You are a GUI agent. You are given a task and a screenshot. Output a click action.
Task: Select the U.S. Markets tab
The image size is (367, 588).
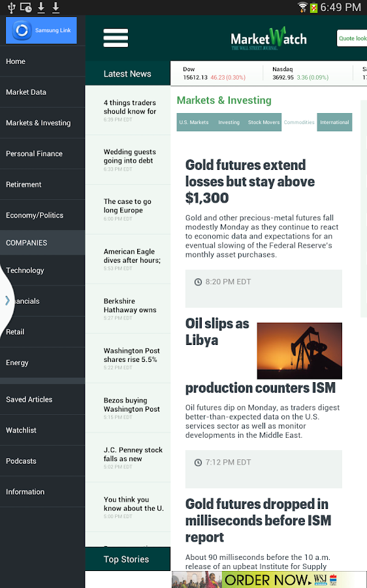pyautogui.click(x=194, y=122)
